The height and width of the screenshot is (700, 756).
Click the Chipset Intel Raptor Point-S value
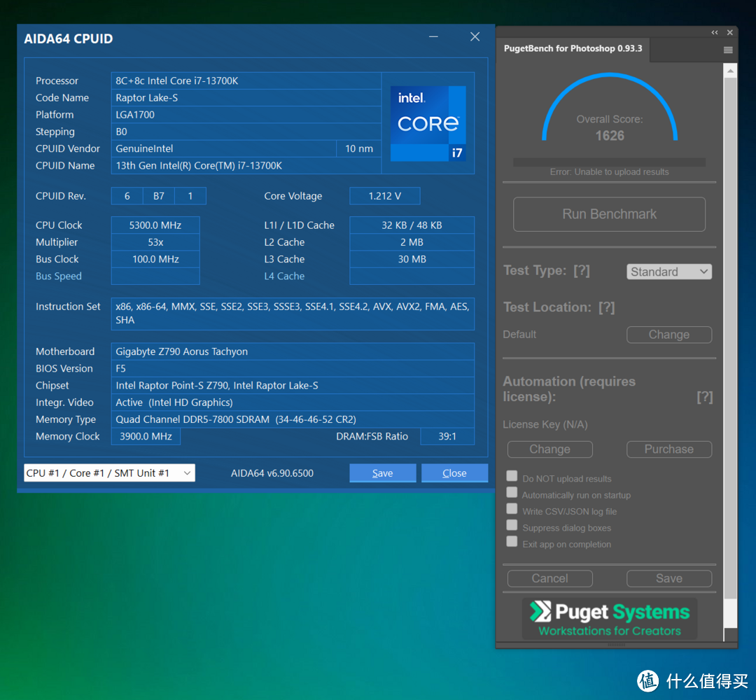click(293, 385)
